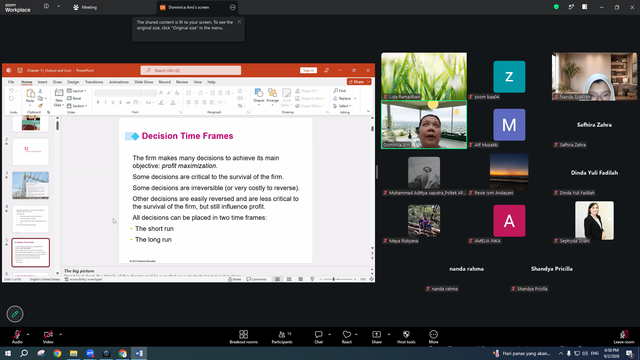Expand video options arrow next to Video

[60, 334]
